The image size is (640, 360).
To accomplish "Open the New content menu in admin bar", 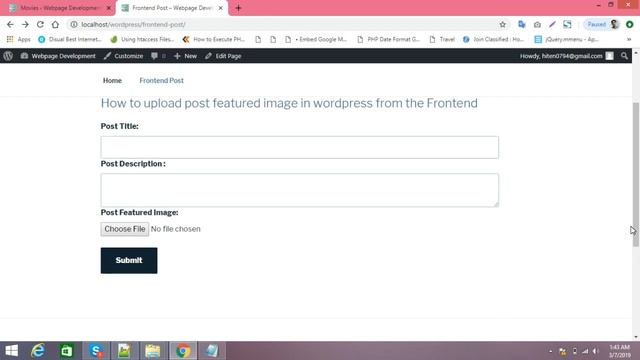I will (x=185, y=56).
